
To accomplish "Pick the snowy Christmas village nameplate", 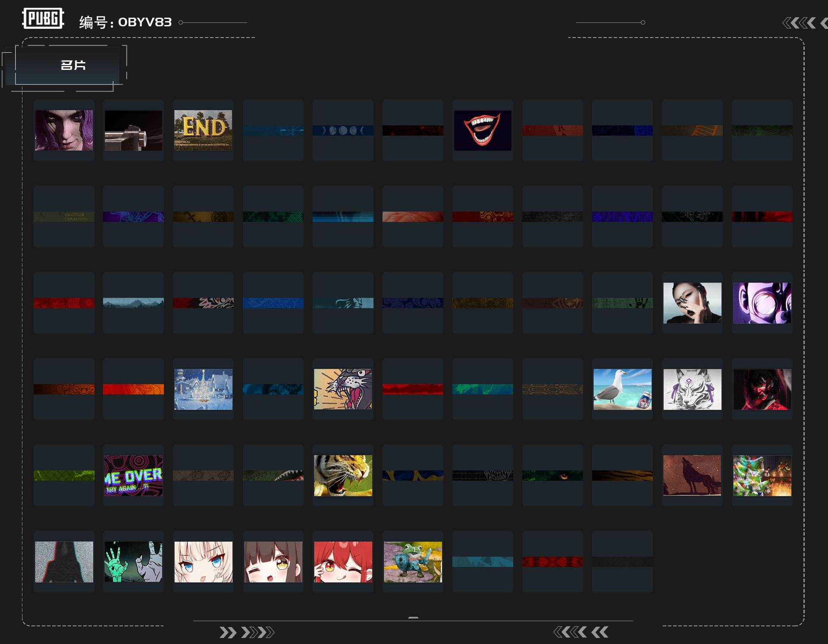I will pos(203,389).
